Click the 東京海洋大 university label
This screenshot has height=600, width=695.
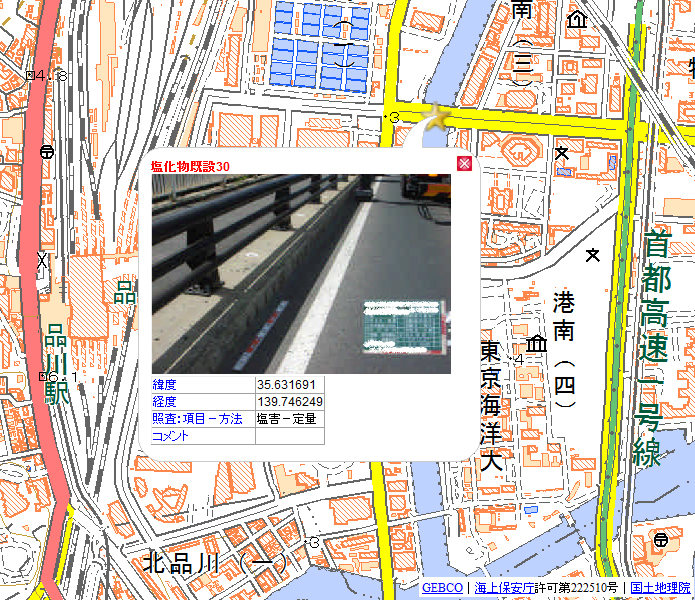click(x=491, y=406)
